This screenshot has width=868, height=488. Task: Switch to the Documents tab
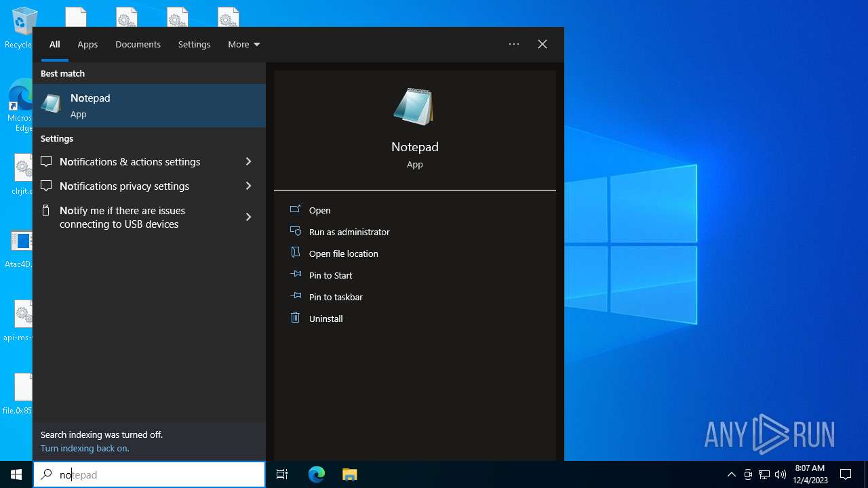138,44
